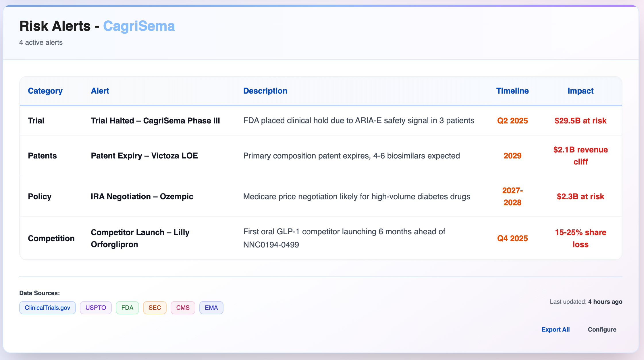
Task: Open the IRA Negotiation Ozempic alert
Action: click(142, 196)
